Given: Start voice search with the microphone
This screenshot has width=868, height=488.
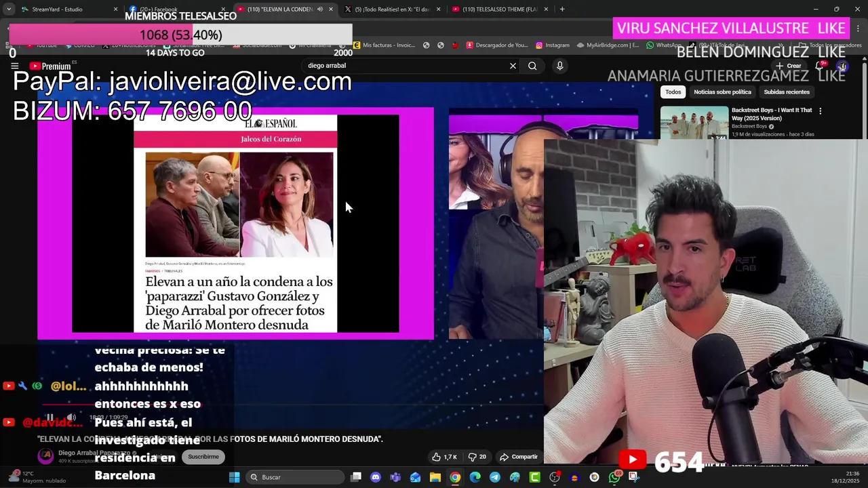Looking at the screenshot, I should 559,66.
